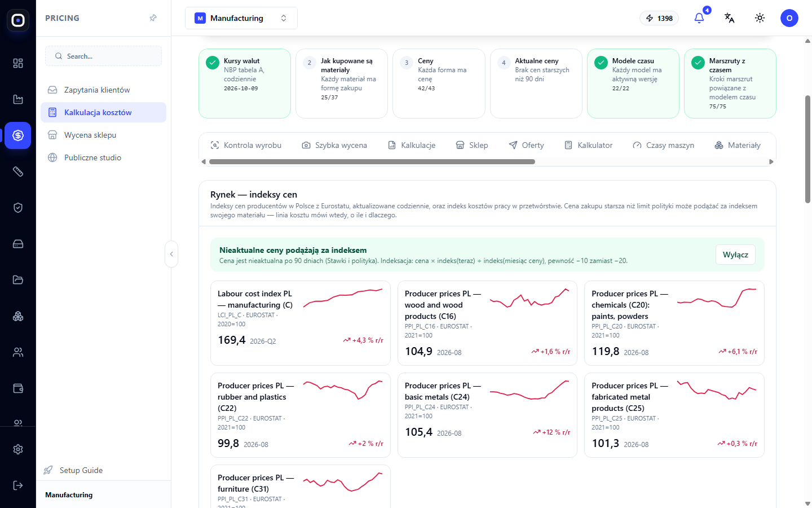Open Publiczne studio in the sidebar
This screenshot has width=812, height=508.
104,157
